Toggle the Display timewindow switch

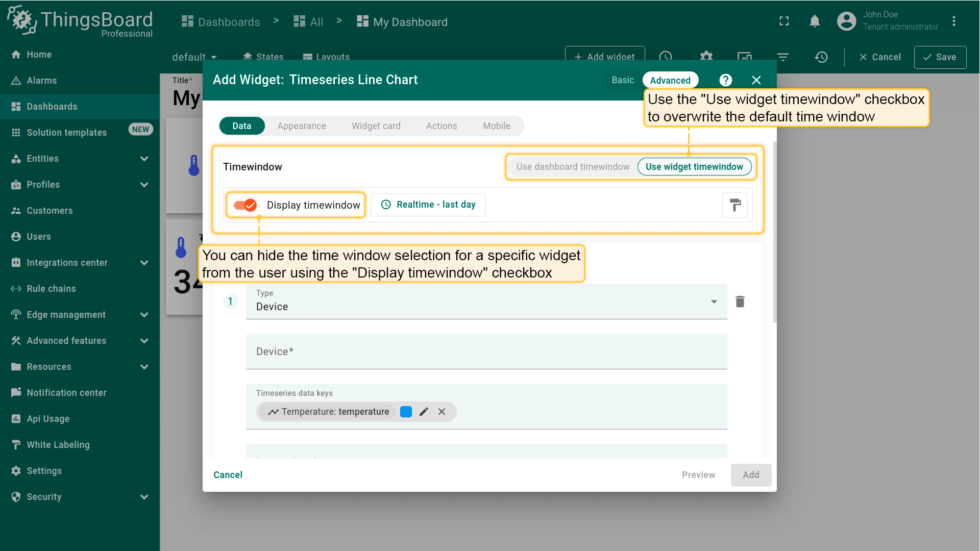pos(246,205)
